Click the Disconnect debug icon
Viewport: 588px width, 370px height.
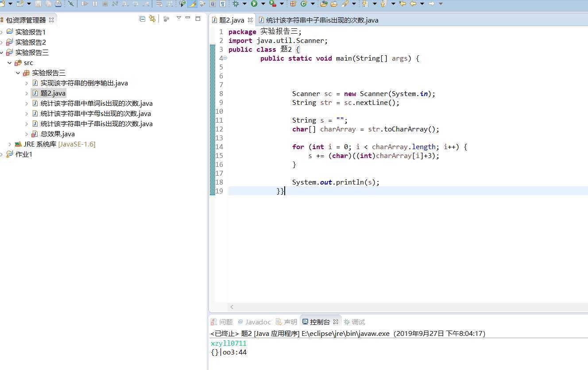pos(115,4)
